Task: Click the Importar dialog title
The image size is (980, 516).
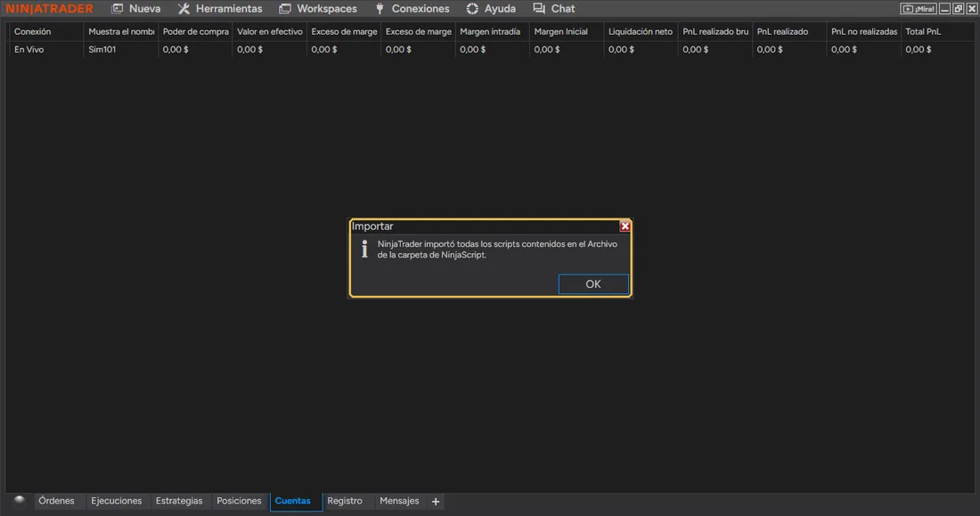Action: tap(372, 226)
